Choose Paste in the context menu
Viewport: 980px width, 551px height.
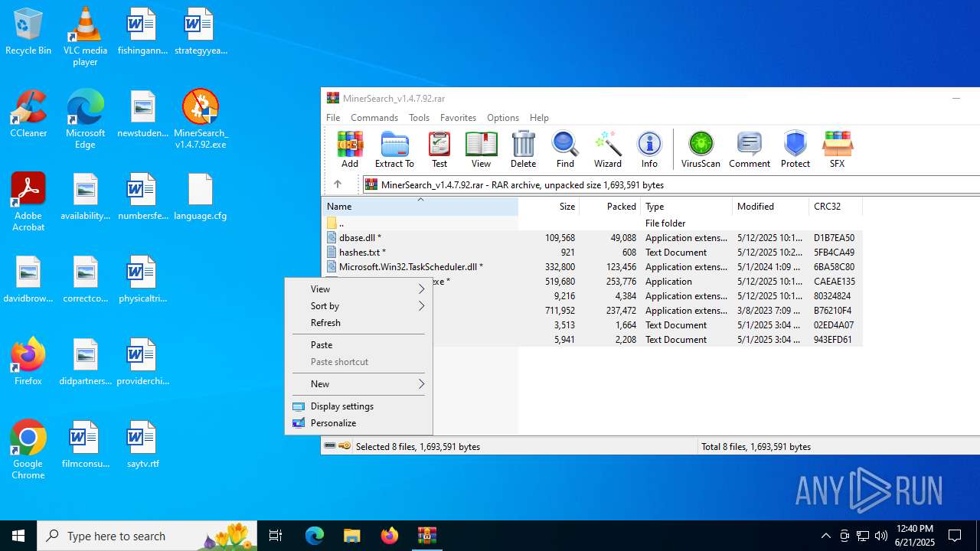358,345
